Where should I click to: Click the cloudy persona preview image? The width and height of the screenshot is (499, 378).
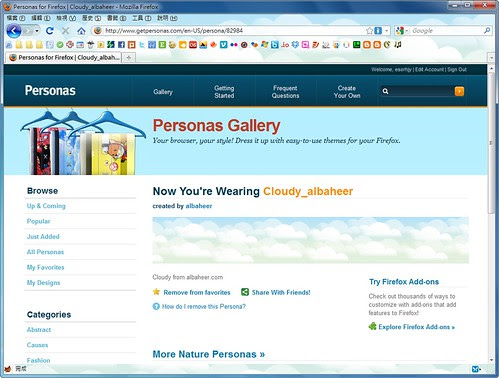[x=310, y=240]
